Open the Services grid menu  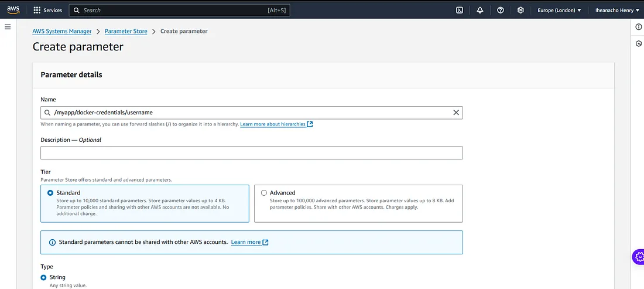(37, 11)
